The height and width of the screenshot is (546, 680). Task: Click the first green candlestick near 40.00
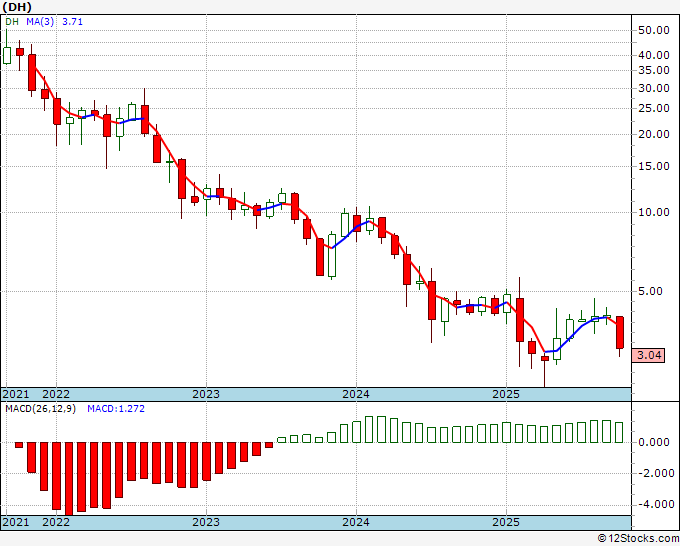(7, 56)
